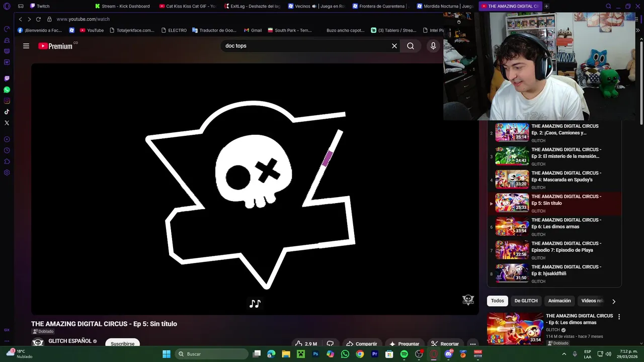Screen dimensions: 644x362
Task: Click the Recortar clip button
Action: (445, 344)
